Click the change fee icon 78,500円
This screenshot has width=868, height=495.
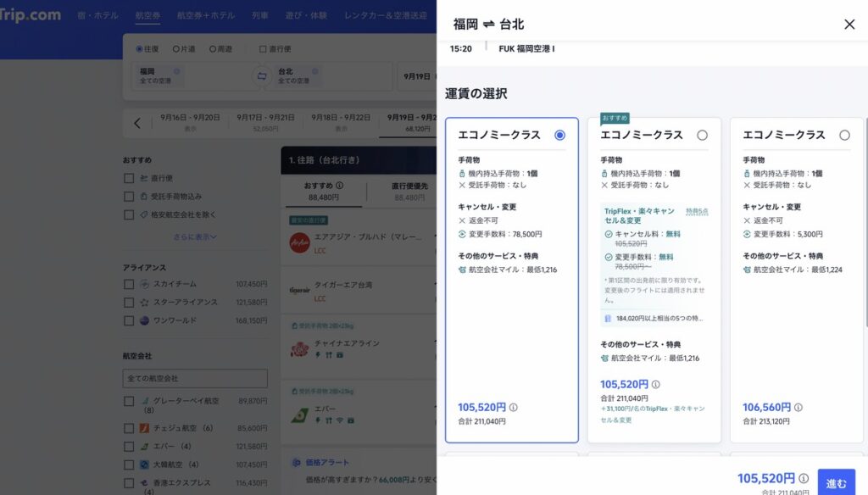click(x=462, y=234)
